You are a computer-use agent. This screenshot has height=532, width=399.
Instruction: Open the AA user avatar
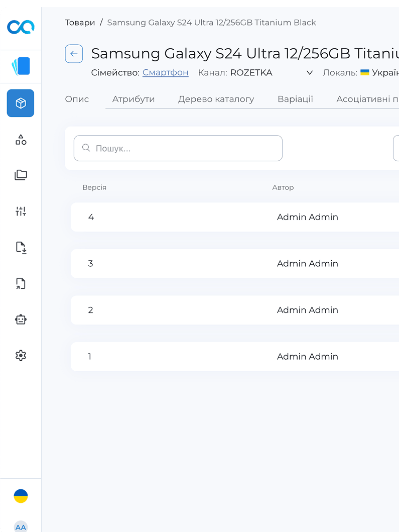tap(21, 526)
